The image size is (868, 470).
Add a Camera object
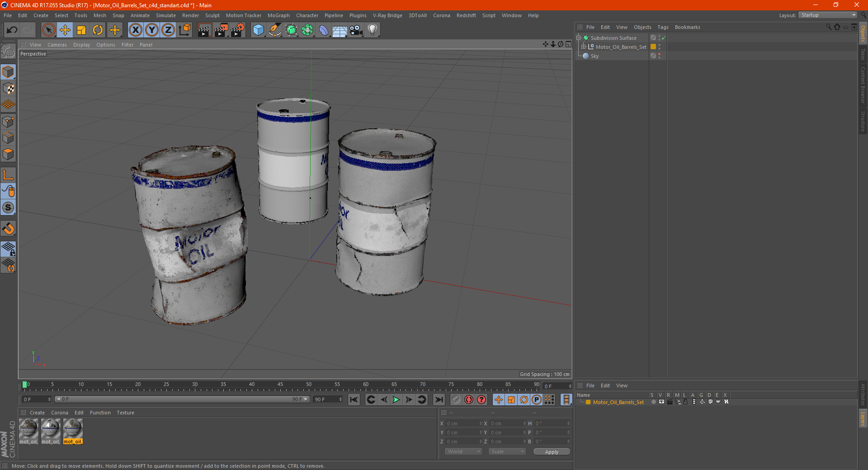click(x=356, y=30)
